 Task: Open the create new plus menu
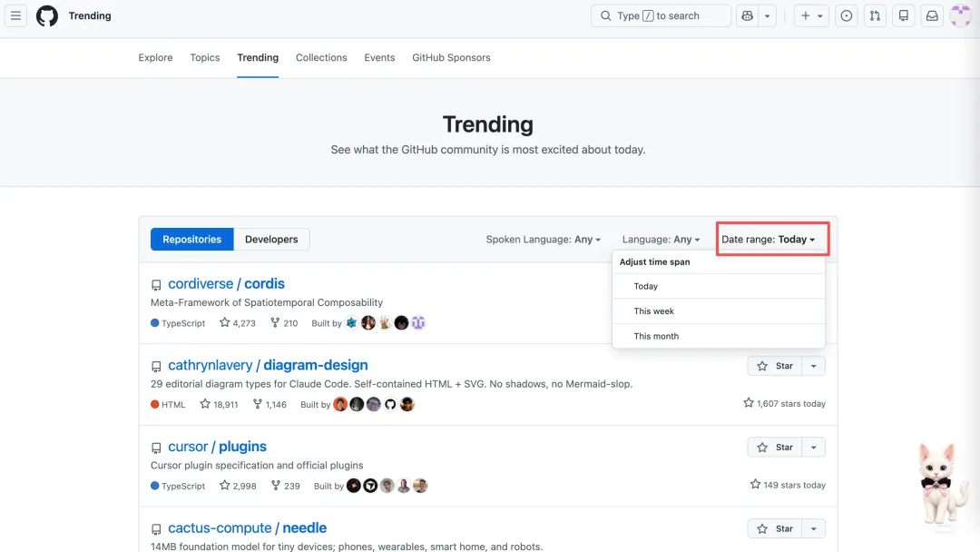(811, 15)
